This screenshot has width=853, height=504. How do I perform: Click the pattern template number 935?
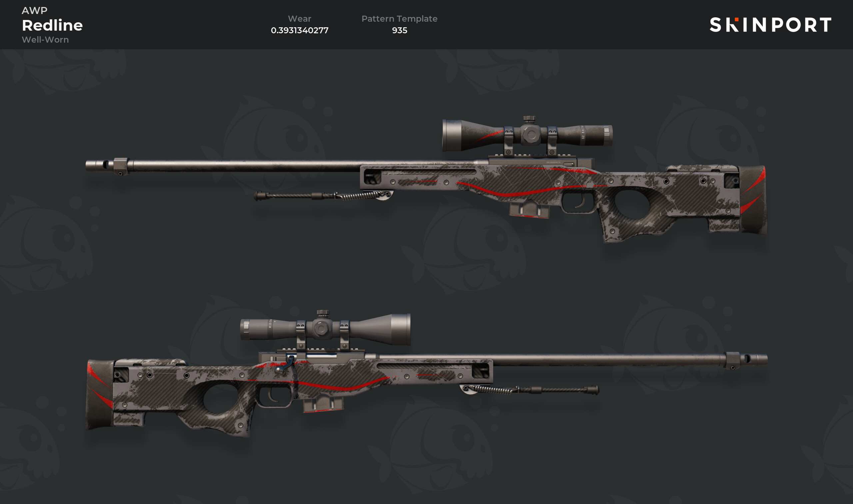[400, 30]
